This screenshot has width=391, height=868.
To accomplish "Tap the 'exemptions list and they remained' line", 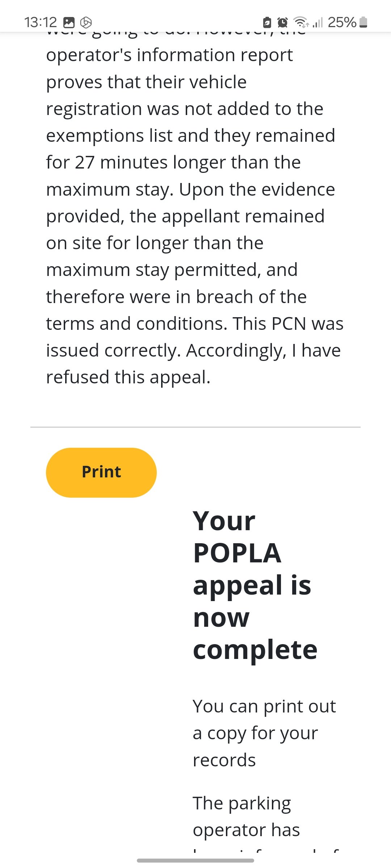I will [x=190, y=136].
